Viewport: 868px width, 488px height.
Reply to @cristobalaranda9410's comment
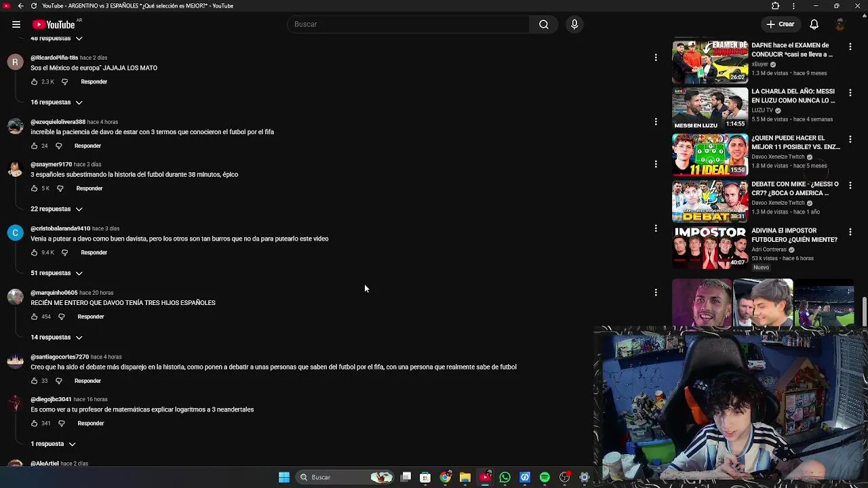click(94, 253)
